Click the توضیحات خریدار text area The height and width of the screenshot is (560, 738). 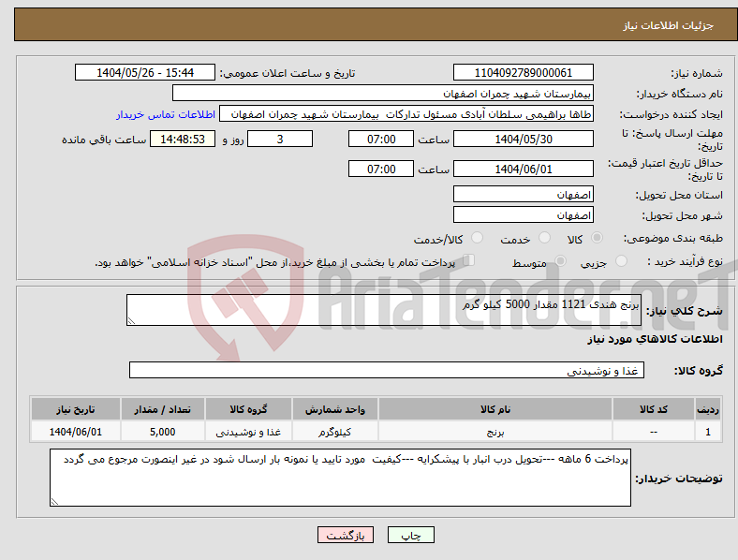coord(340,478)
